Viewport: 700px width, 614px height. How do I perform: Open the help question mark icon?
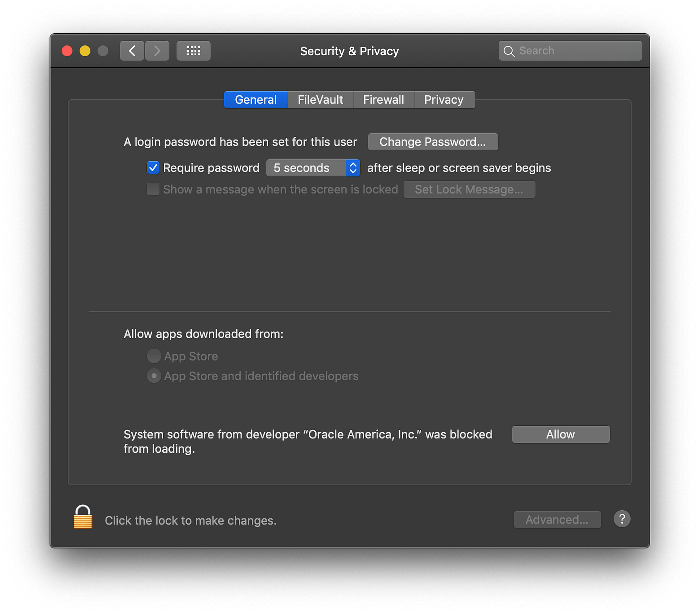[622, 519]
